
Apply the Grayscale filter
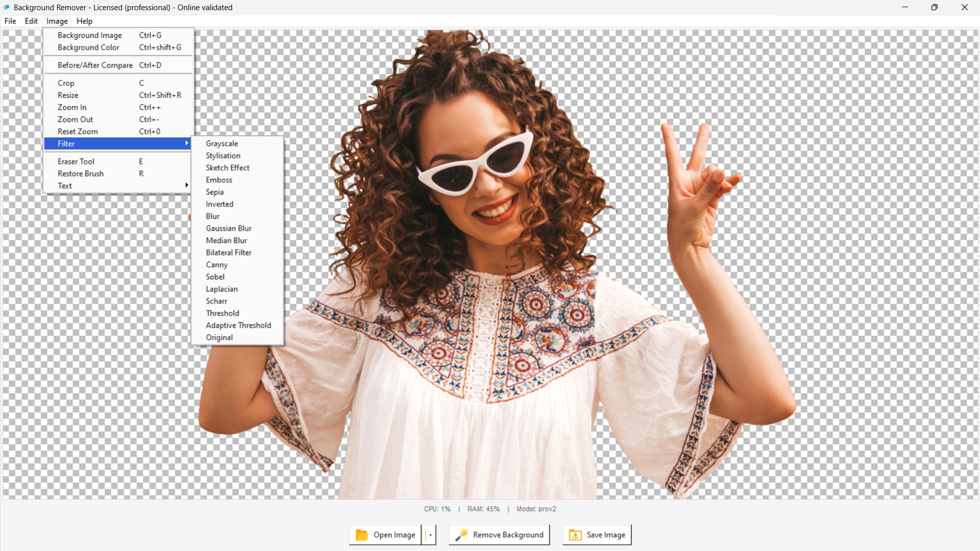click(222, 144)
